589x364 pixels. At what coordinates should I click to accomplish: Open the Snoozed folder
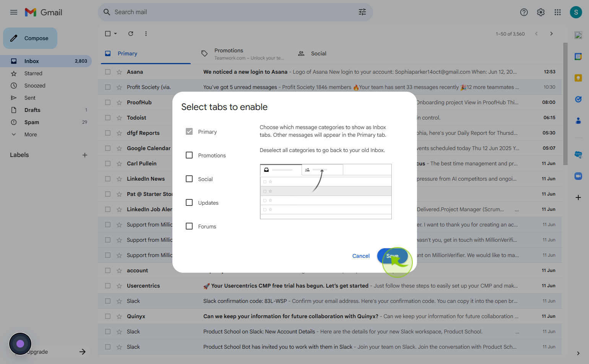[x=46, y=86]
